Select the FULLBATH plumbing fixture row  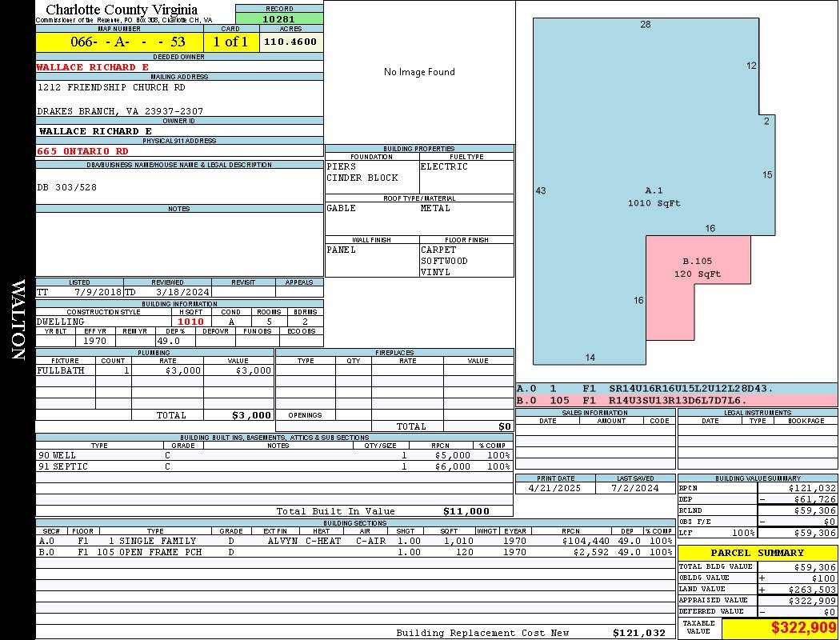click(154, 371)
